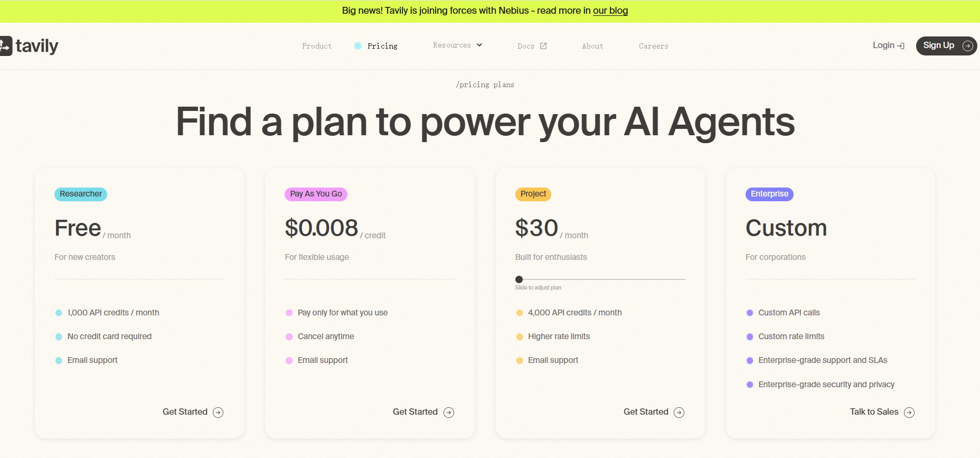The image size is (980, 458).
Task: Click the Researcher plan badge
Action: pos(81,194)
